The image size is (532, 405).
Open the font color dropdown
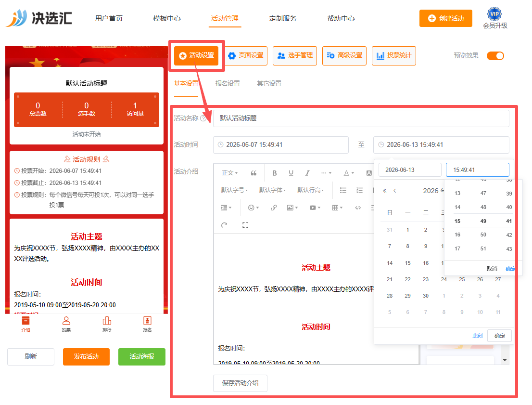tap(348, 173)
